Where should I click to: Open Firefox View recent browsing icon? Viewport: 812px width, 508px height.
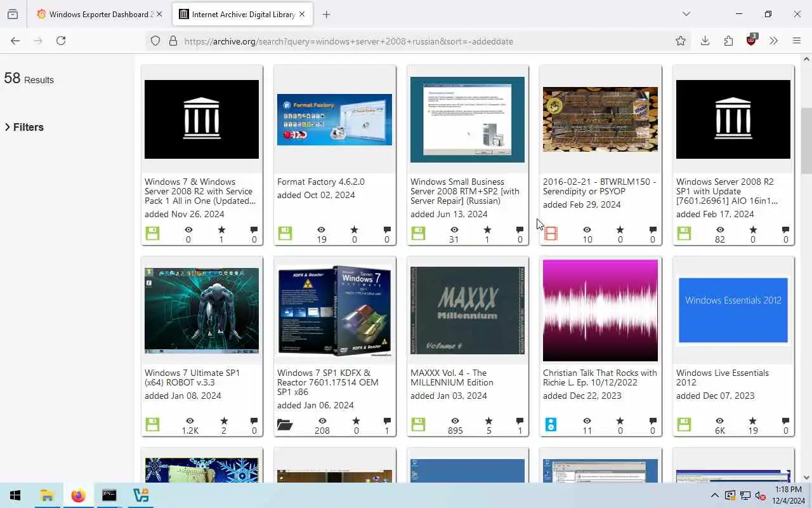click(13, 14)
